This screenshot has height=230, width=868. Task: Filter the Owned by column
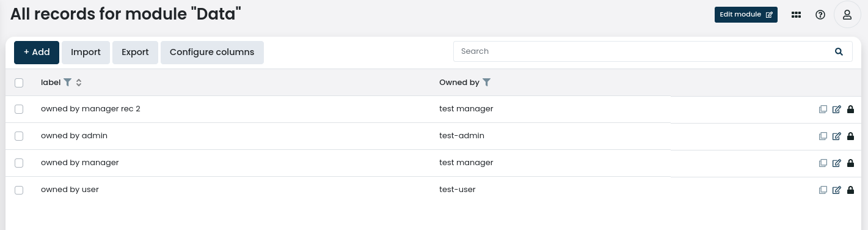(486, 82)
